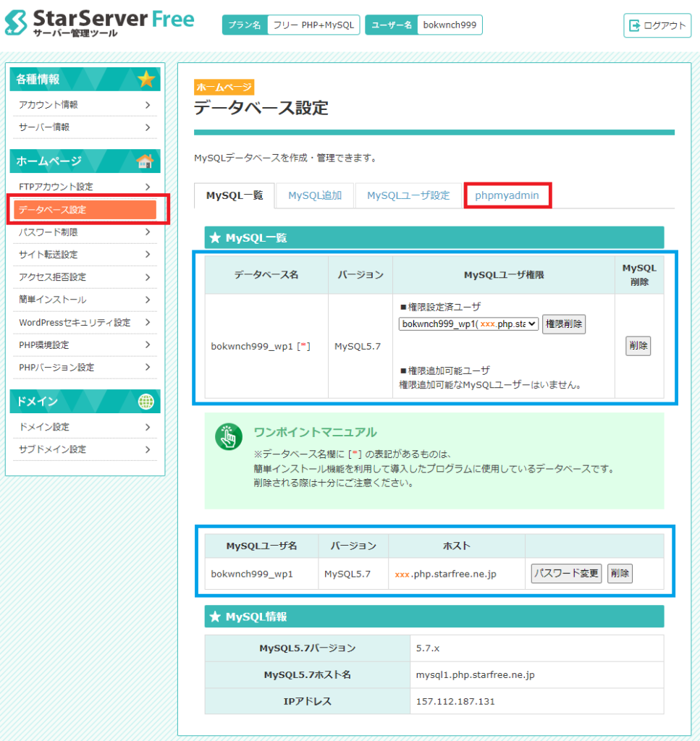
Task: Expand the ドメイン設定 chevron arrow
Action: coord(148,427)
